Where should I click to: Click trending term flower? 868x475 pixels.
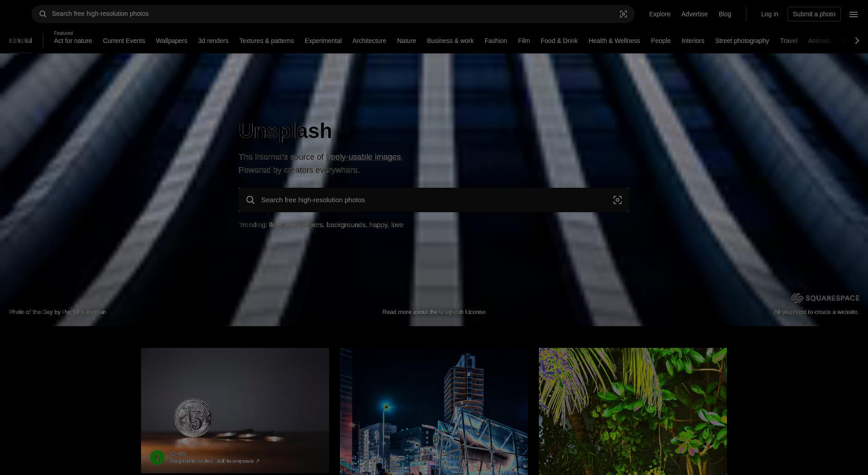click(278, 225)
